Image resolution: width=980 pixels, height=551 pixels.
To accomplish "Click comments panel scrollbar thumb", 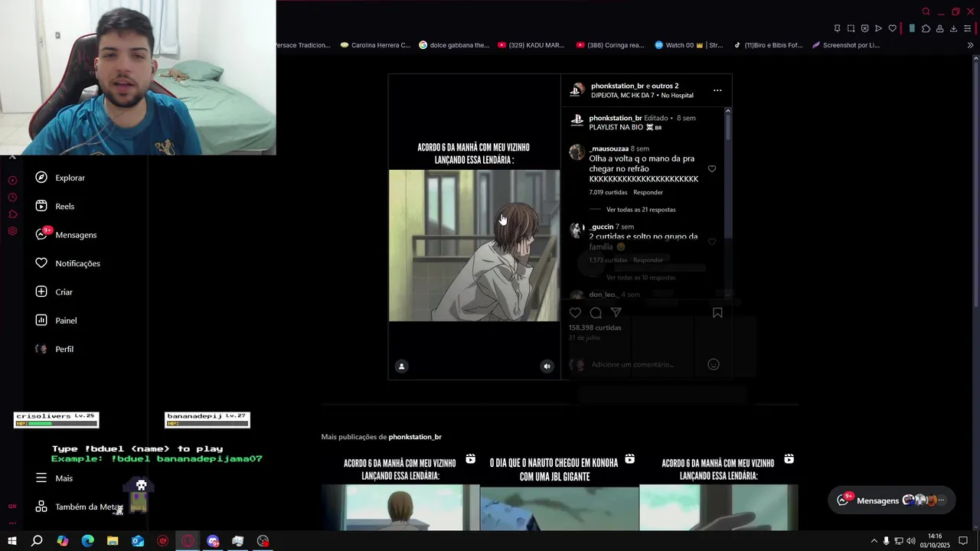I will click(x=727, y=128).
